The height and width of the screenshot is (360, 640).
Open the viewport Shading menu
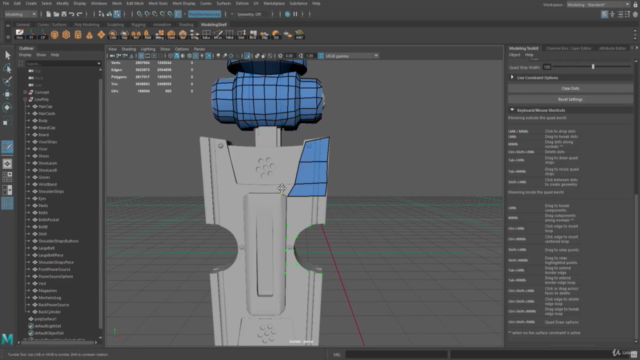(x=129, y=49)
